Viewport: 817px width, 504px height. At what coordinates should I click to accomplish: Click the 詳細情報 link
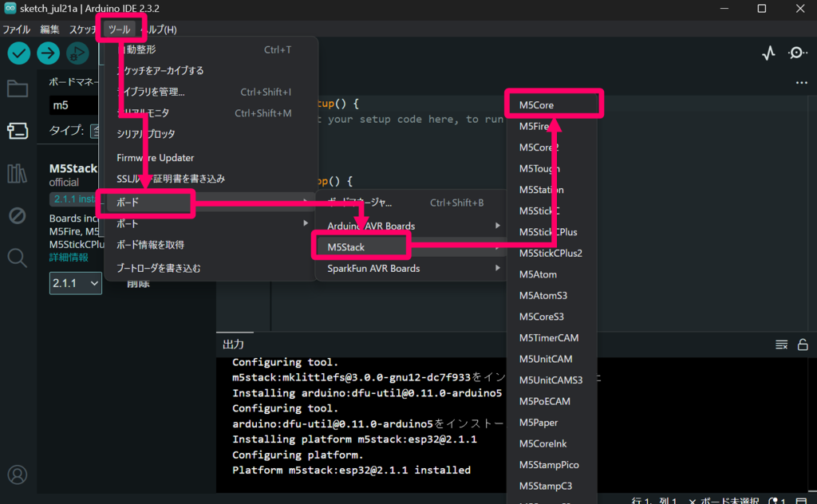coord(69,258)
